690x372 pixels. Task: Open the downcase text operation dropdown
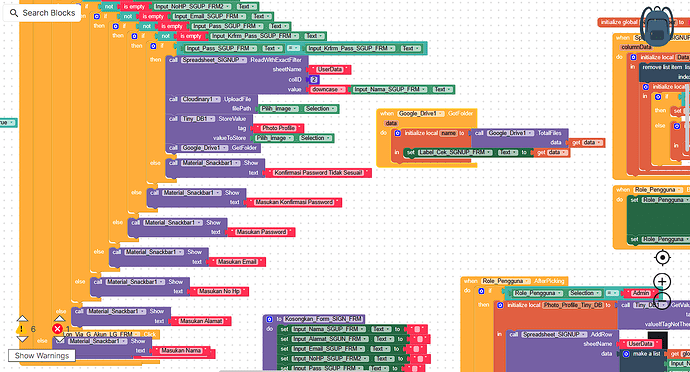click(x=327, y=89)
